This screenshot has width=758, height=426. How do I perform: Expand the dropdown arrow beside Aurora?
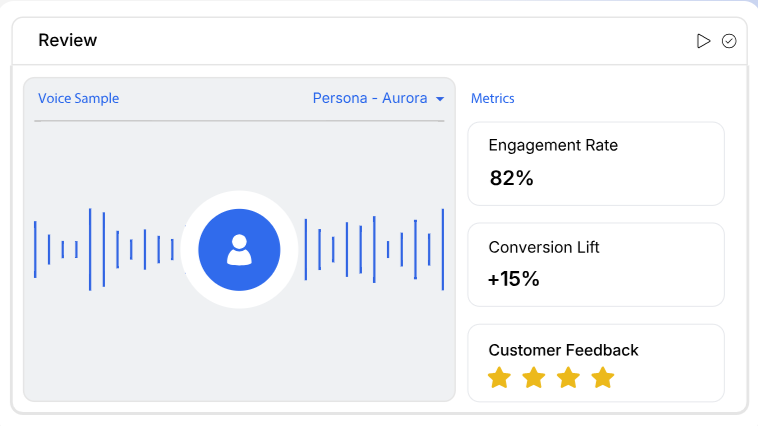(x=439, y=99)
